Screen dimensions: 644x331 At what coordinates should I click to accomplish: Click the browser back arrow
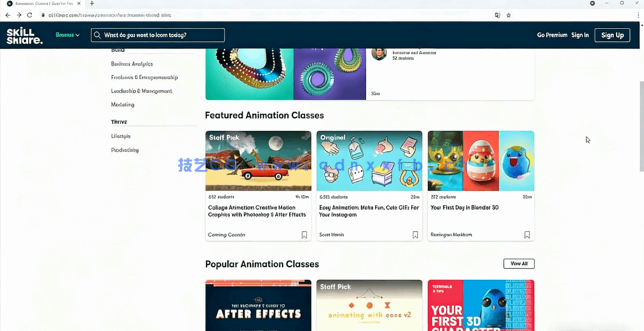8,15
